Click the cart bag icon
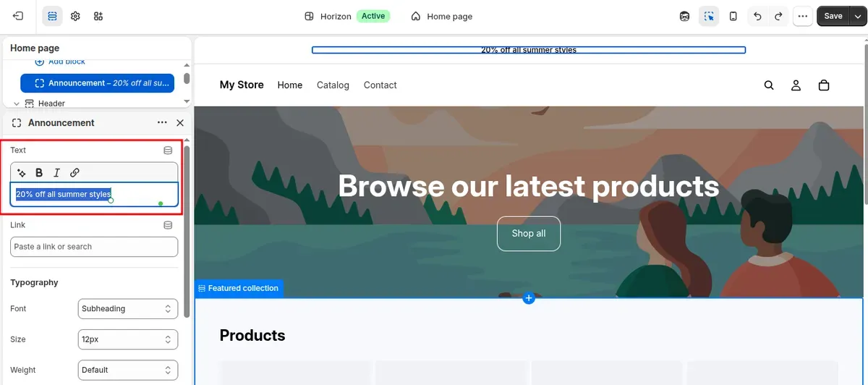 (x=823, y=85)
